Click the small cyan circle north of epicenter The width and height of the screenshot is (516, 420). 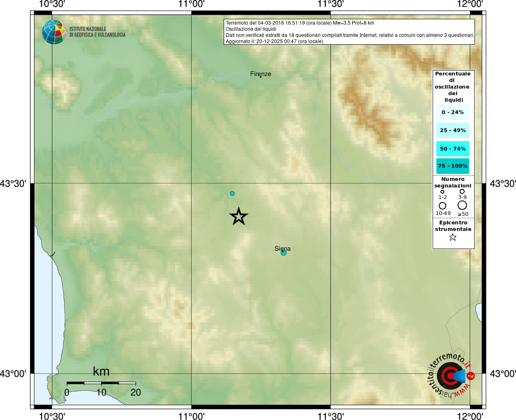click(232, 193)
